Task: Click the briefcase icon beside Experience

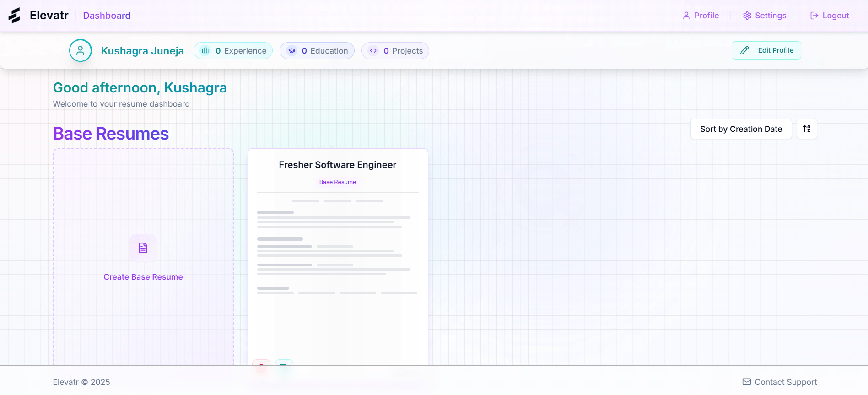Action: pos(205,50)
